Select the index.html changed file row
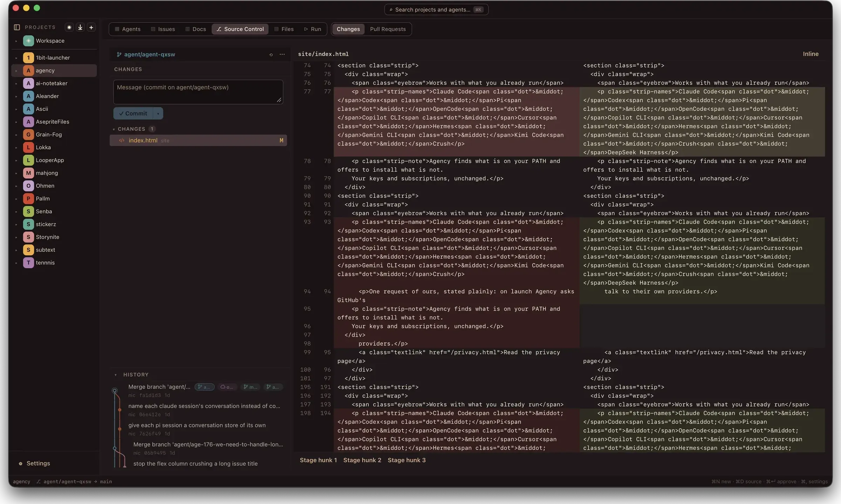Screen dimensions: 841x504 click(x=198, y=140)
